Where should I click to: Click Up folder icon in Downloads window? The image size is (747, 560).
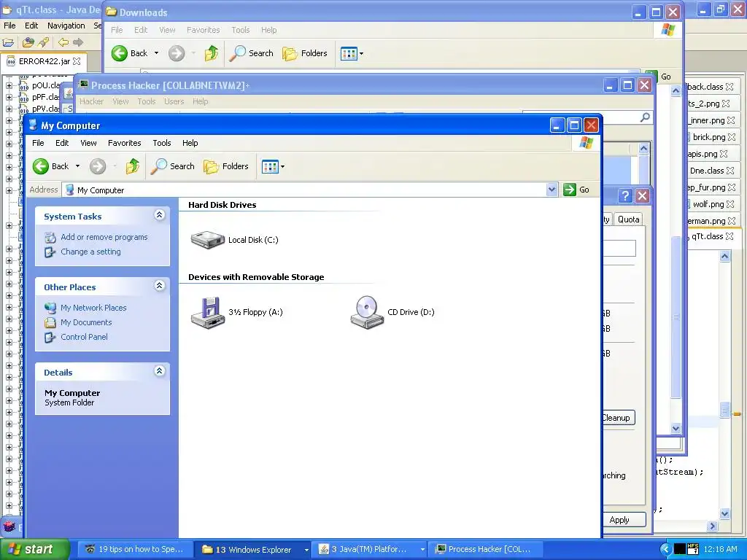click(x=212, y=53)
